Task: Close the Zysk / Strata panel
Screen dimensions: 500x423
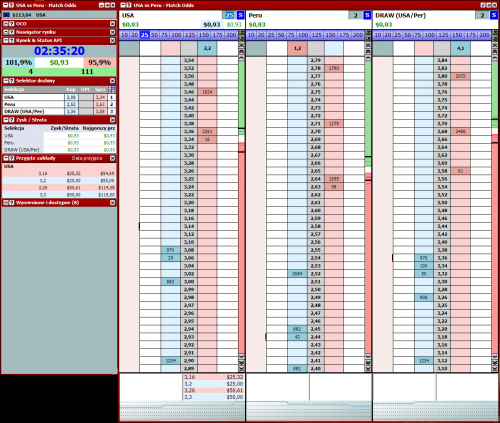Action: [112, 120]
